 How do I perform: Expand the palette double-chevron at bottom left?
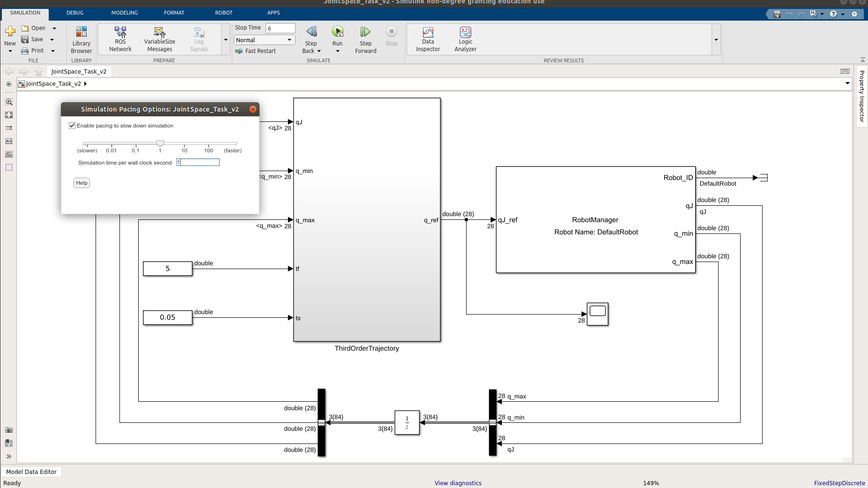coord(9,456)
